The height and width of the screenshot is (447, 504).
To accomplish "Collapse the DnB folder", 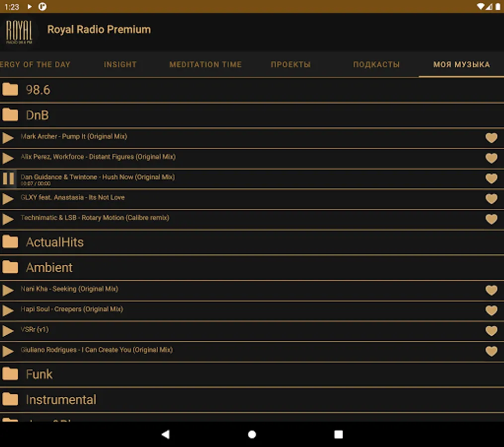I will click(x=252, y=115).
